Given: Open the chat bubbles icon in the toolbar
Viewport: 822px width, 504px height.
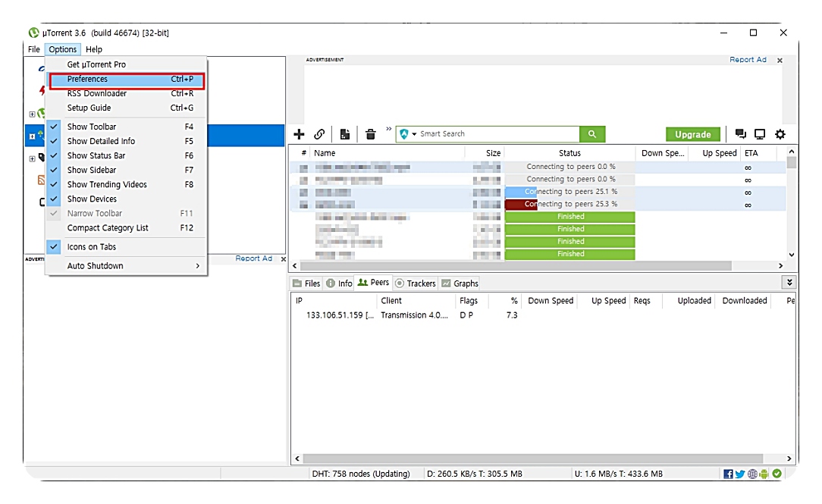Looking at the screenshot, I should 740,134.
